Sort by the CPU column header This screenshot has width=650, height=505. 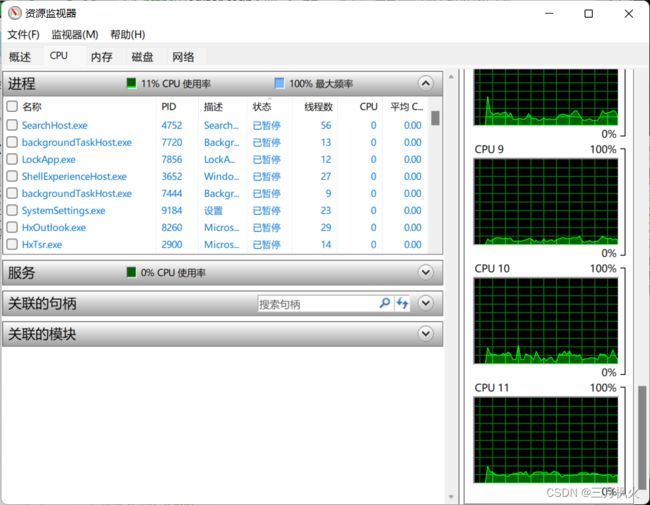pyautogui.click(x=369, y=107)
